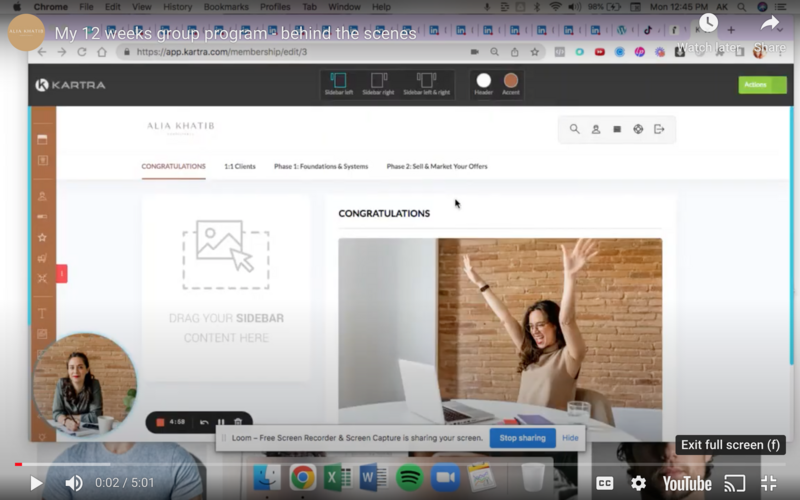Open Phase 1: Foundations & Systems tab
The image size is (800, 500).
tap(321, 166)
